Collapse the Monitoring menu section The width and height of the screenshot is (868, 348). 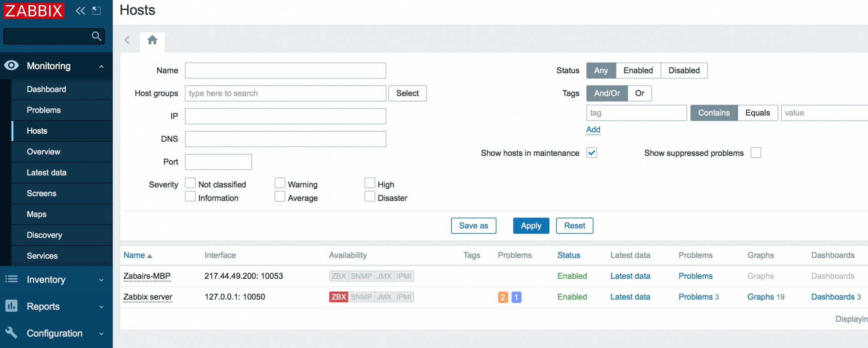pos(101,66)
